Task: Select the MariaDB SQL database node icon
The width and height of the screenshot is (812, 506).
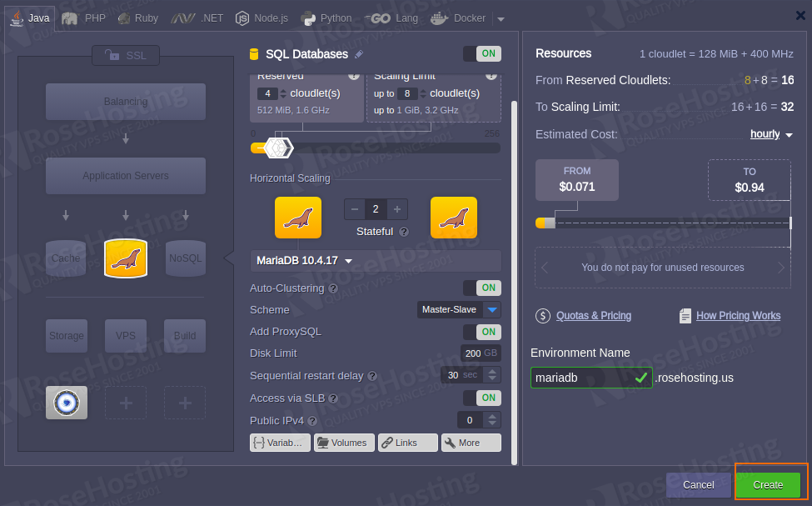Action: click(x=126, y=258)
